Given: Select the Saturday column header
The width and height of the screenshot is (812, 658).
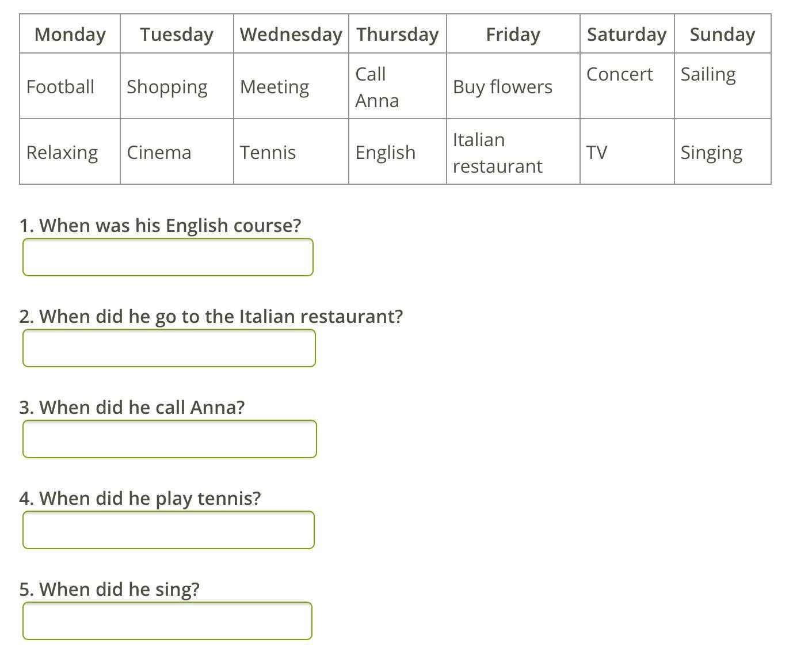Looking at the screenshot, I should point(627,34).
